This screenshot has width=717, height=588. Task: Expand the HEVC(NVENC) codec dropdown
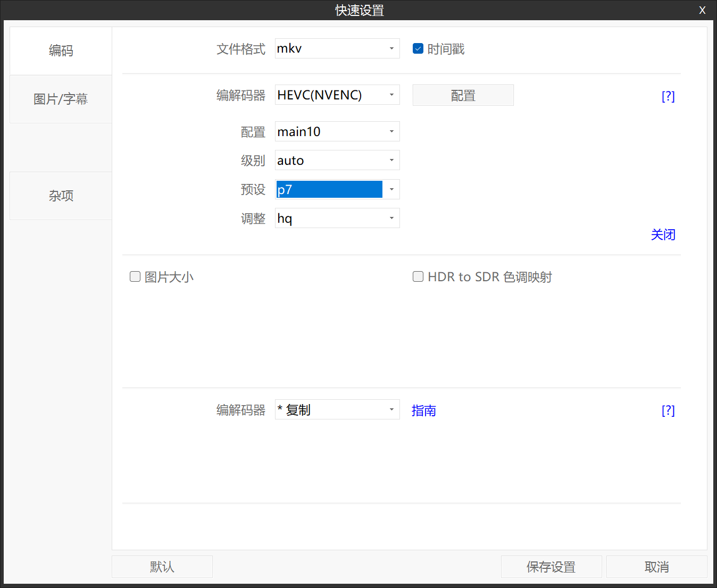[337, 95]
